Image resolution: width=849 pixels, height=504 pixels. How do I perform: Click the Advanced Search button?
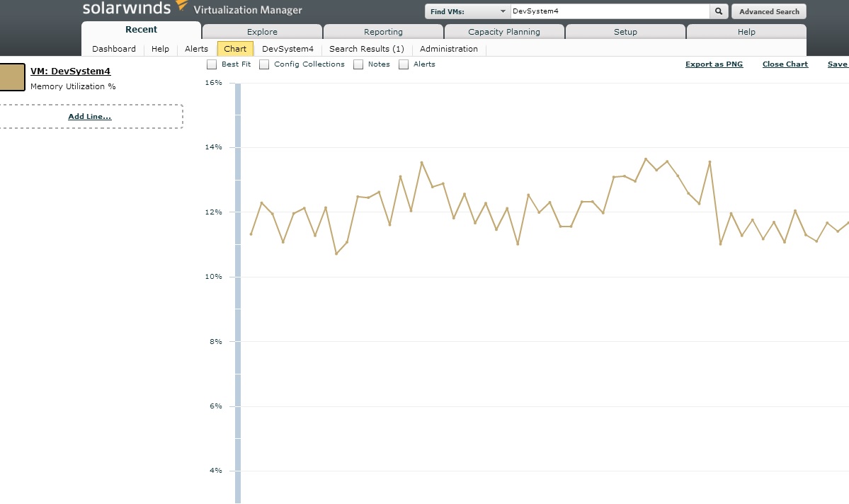(769, 11)
